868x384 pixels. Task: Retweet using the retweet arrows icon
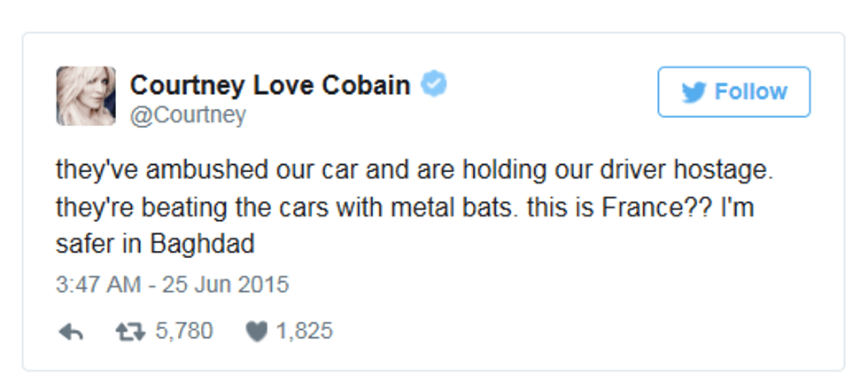(129, 332)
